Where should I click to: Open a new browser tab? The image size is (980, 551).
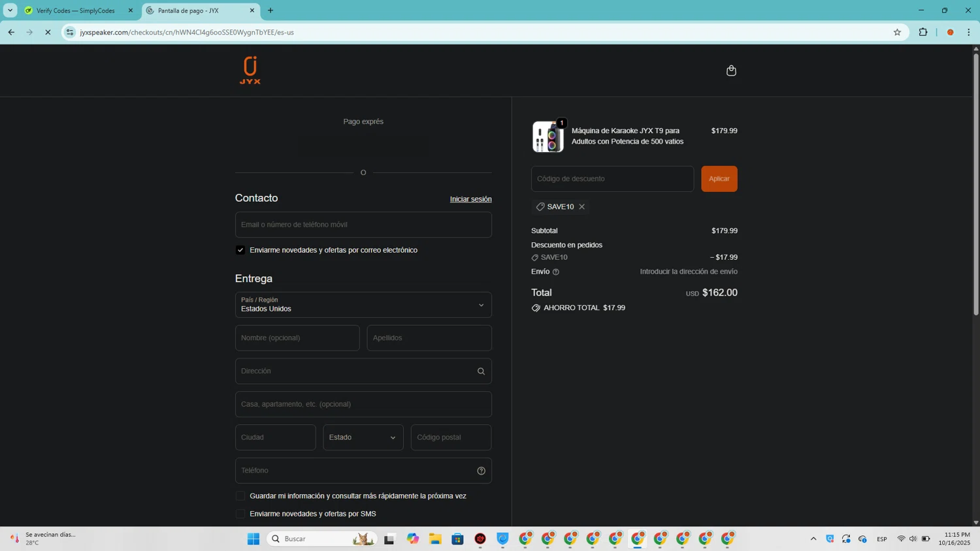(x=270, y=10)
